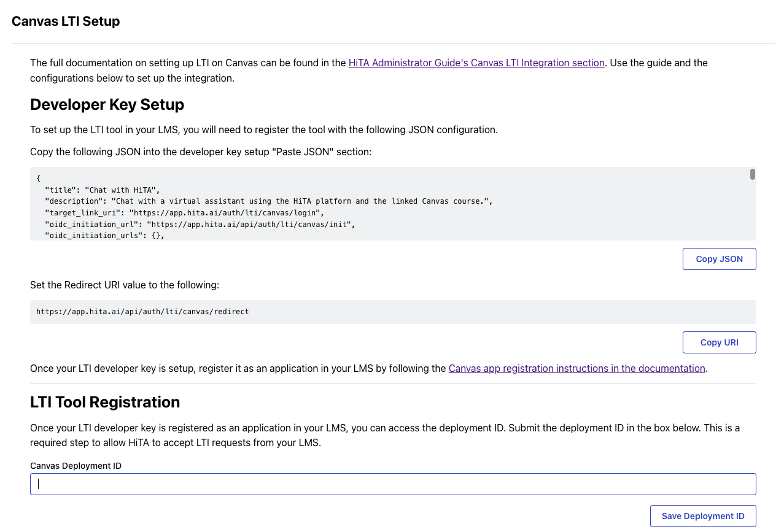Screen dimensions: 784x532
Task: Focus the Canvas Deployment ID input field
Action: coord(393,484)
